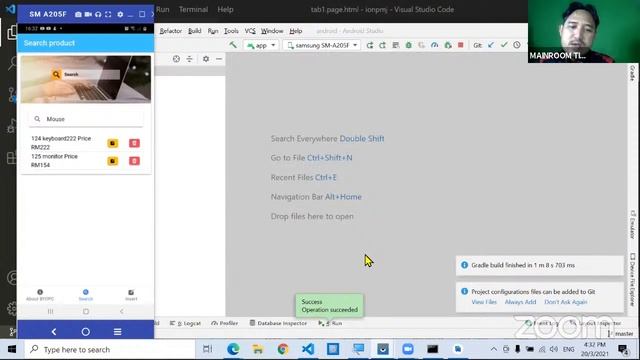Viewport: 640px width, 360px height.
Task: Click the red Stop app button
Action: 461,45
